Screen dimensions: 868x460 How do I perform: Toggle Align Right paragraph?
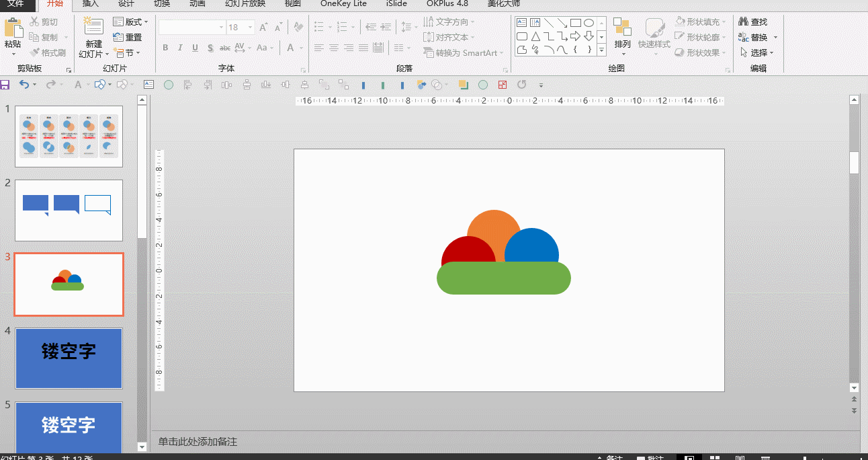(349, 48)
